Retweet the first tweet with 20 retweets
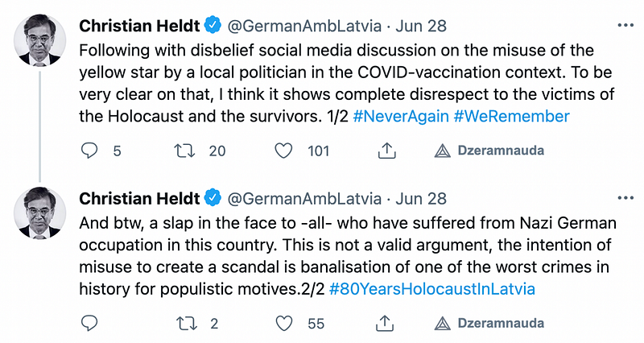 pos(187,151)
